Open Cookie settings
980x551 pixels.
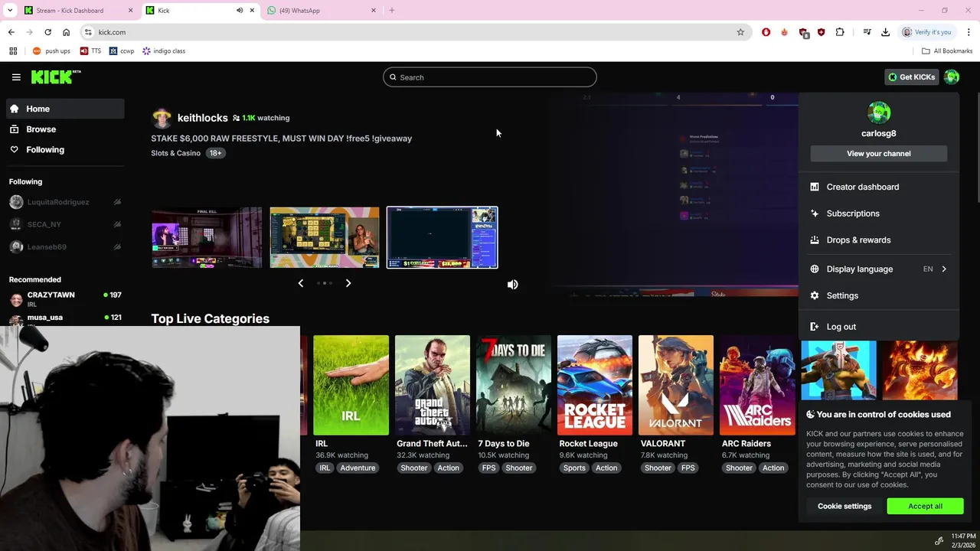[844, 506]
